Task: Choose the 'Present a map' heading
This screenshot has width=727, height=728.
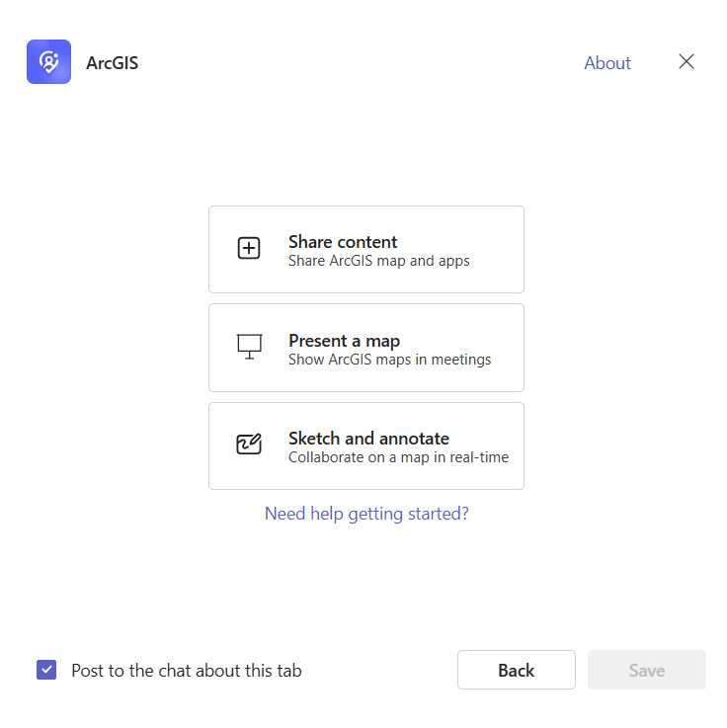Action: pyautogui.click(x=344, y=341)
